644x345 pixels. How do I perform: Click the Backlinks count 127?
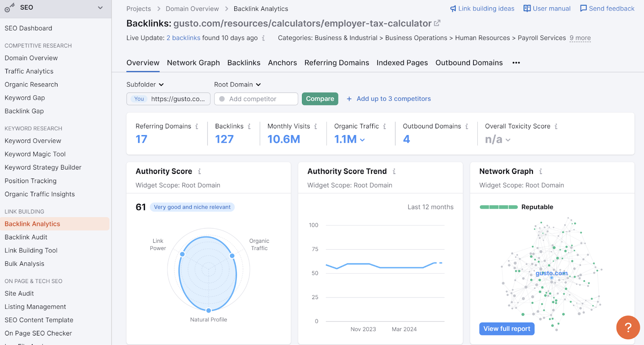[x=225, y=139]
